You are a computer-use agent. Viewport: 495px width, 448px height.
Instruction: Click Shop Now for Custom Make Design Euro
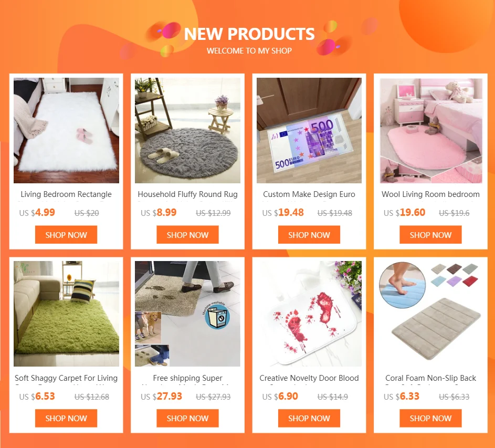[x=309, y=235]
